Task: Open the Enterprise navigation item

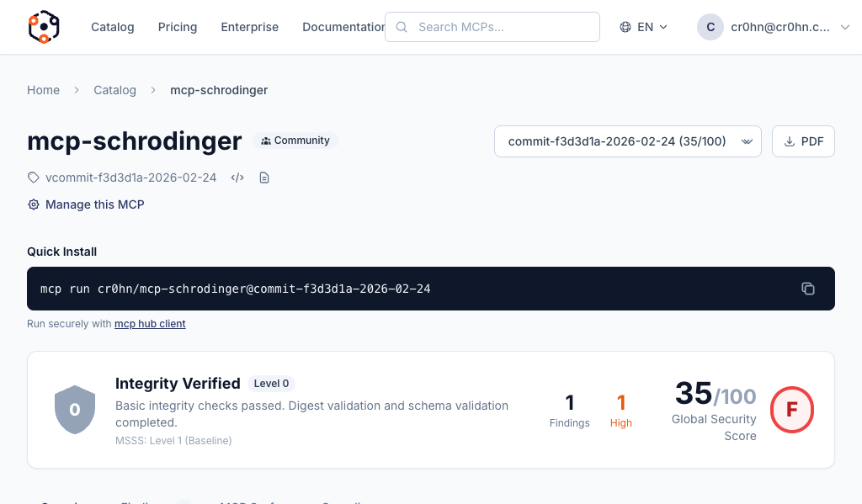Action: pos(250,27)
